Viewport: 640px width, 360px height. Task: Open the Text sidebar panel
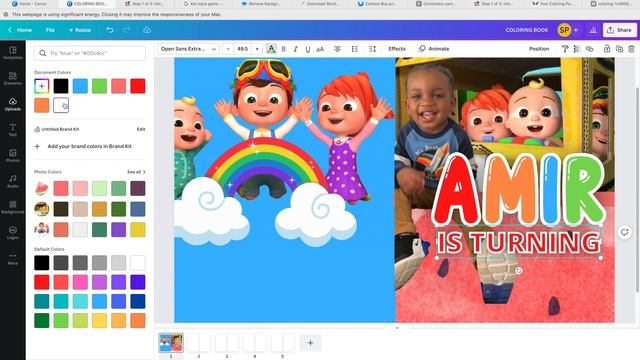point(13,130)
